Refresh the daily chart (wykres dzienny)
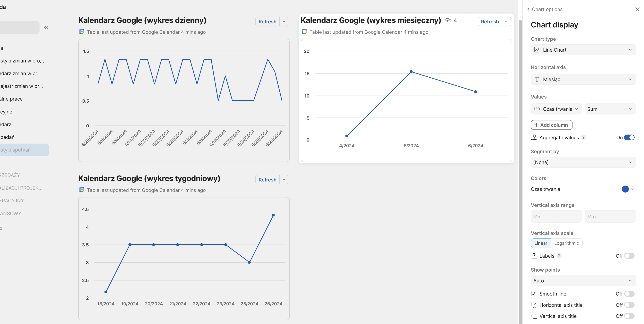This screenshot has height=324, width=644. tap(267, 22)
